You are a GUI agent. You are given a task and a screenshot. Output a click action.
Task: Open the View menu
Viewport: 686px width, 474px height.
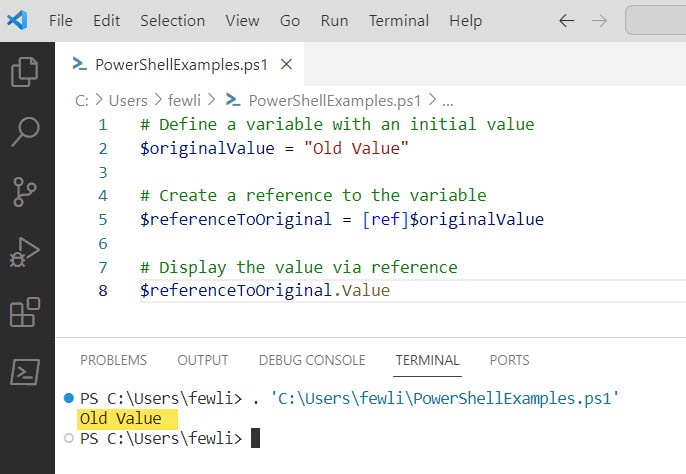tap(242, 21)
